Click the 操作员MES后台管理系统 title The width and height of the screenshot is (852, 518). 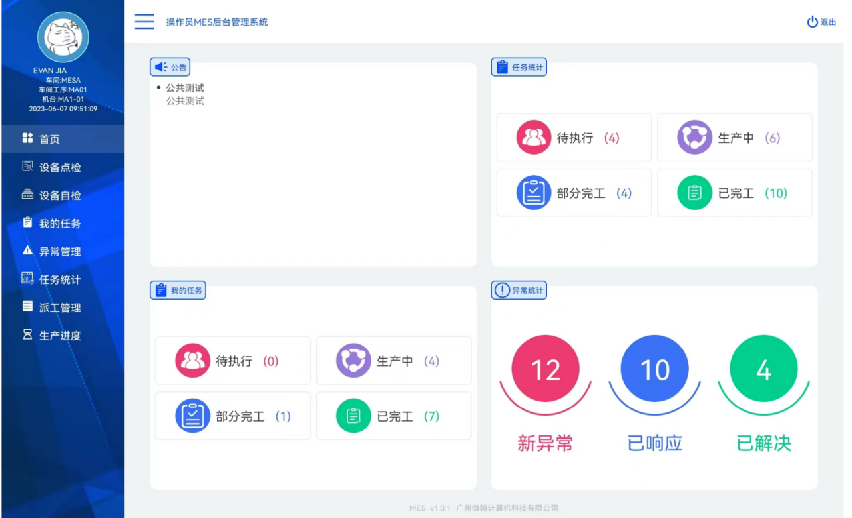coord(217,22)
